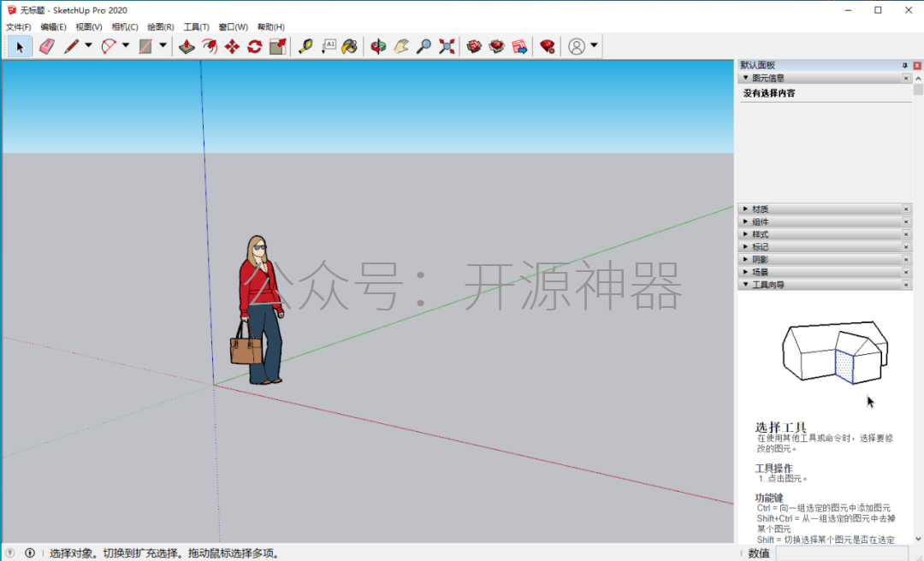
Task: Select the pink Eraser tool
Action: [46, 46]
